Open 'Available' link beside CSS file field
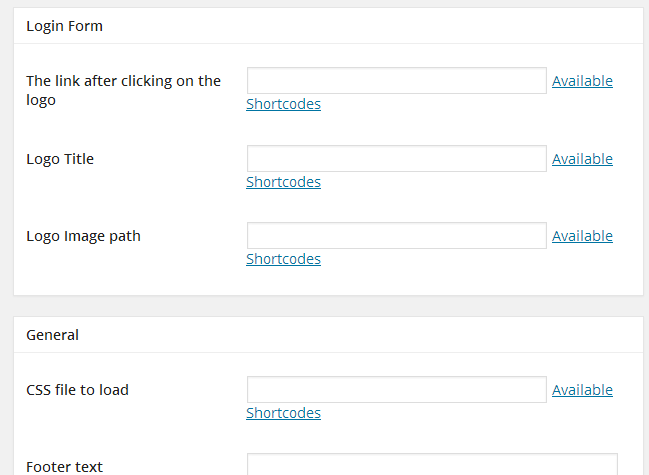This screenshot has width=649, height=475. [582, 390]
